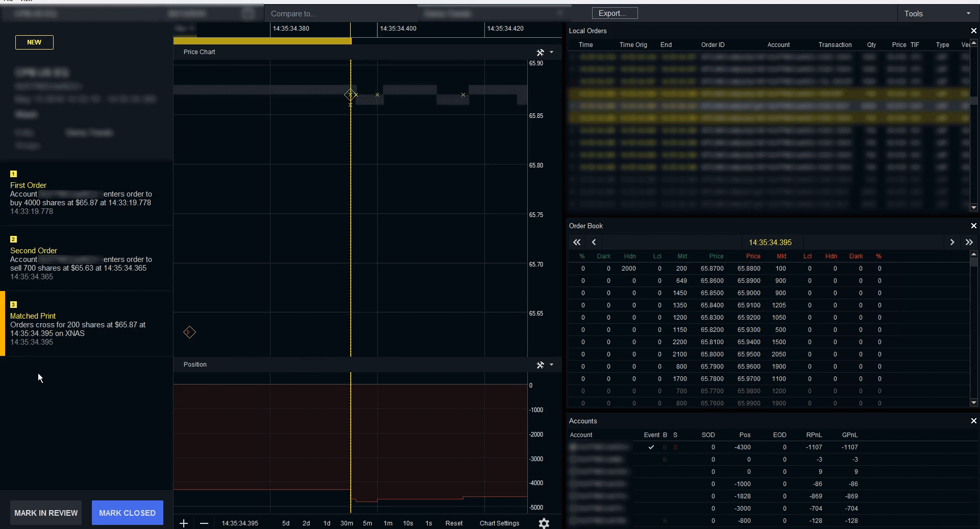Set chart range to 30m
Screen dimensions: 980x529
click(347, 523)
